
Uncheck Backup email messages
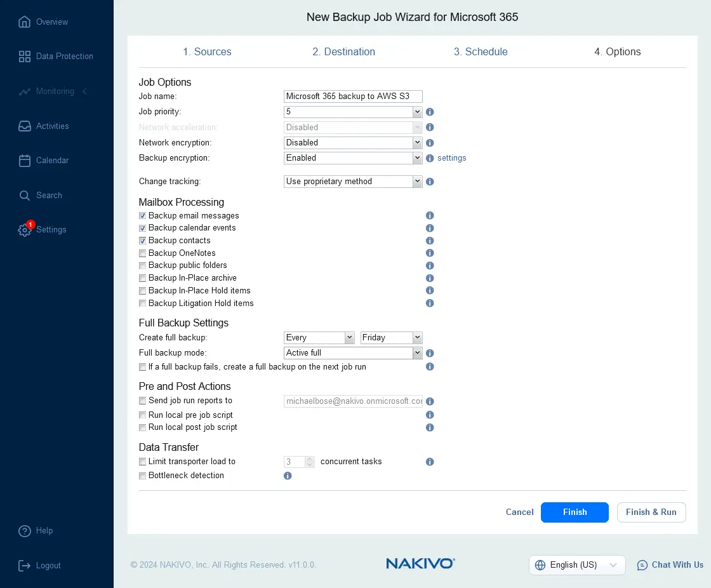pyautogui.click(x=142, y=215)
